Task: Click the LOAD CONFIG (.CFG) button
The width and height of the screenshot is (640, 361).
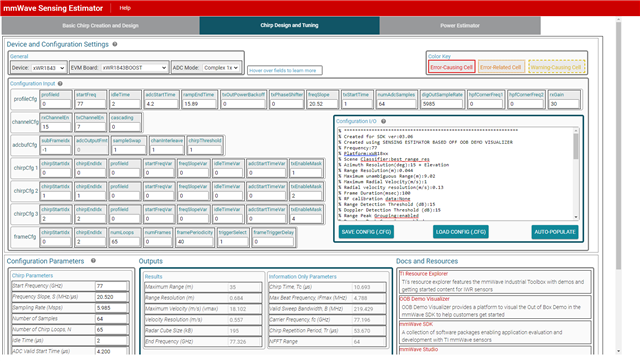Action: click(461, 232)
